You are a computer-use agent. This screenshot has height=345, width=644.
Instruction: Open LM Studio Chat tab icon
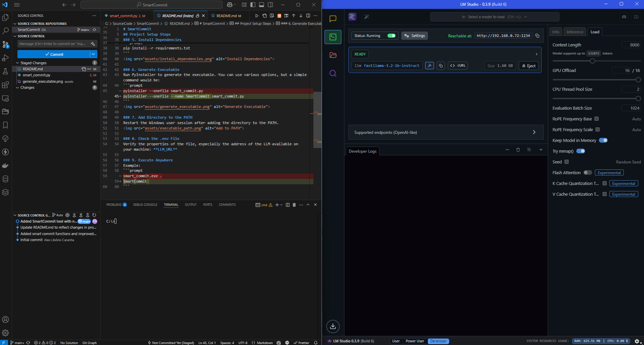point(333,19)
